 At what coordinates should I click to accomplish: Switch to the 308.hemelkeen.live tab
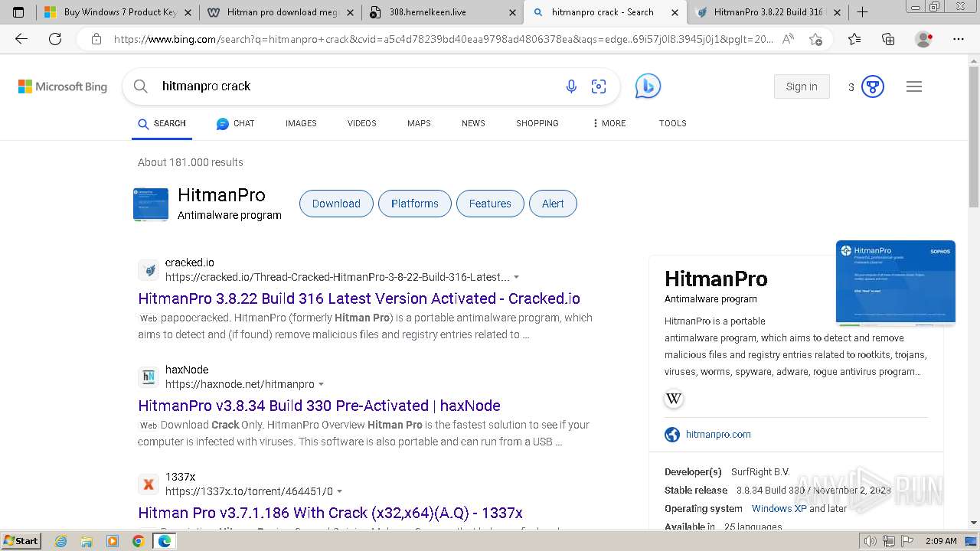(443, 12)
